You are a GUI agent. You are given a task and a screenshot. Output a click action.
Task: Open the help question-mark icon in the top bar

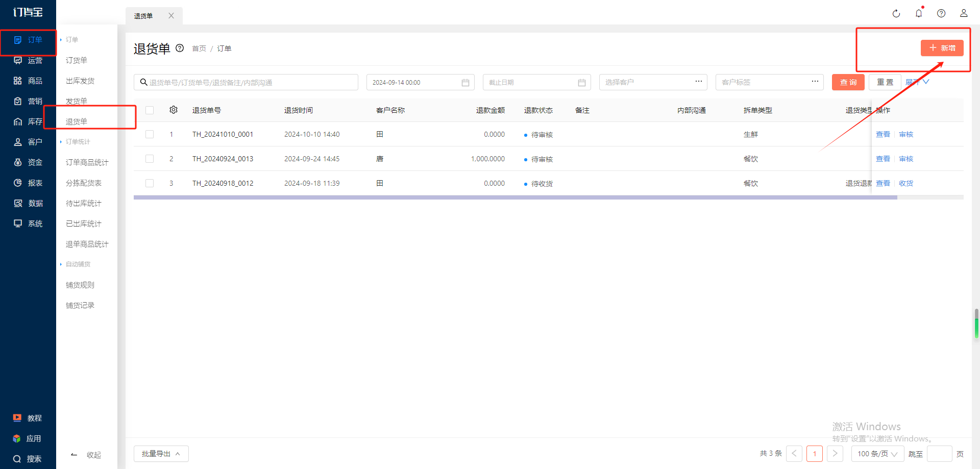pyautogui.click(x=941, y=13)
